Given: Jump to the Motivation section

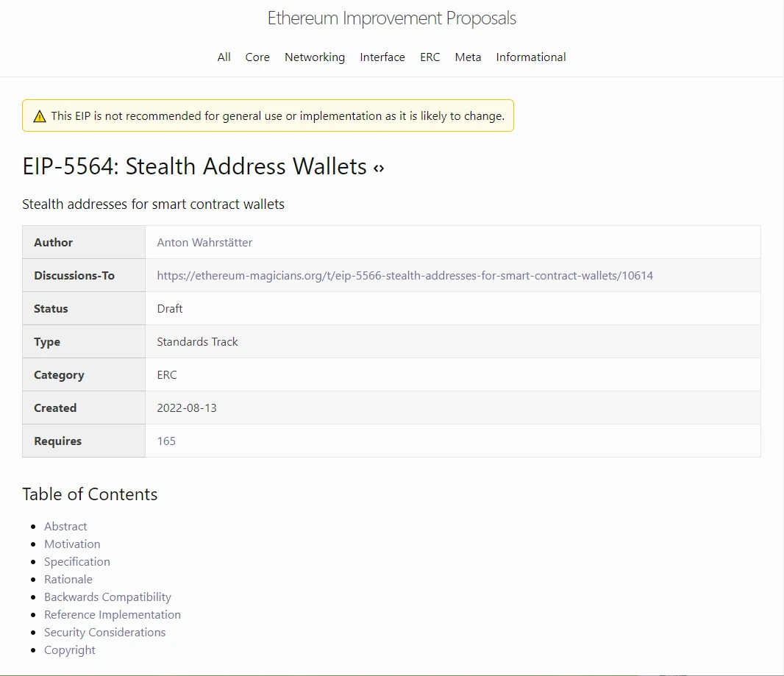Looking at the screenshot, I should click(x=72, y=544).
